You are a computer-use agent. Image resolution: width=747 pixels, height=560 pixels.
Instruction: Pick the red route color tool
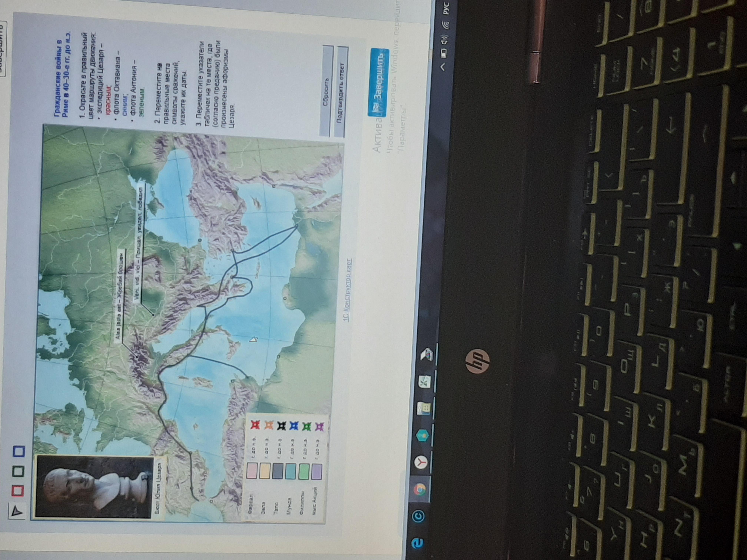tap(18, 491)
